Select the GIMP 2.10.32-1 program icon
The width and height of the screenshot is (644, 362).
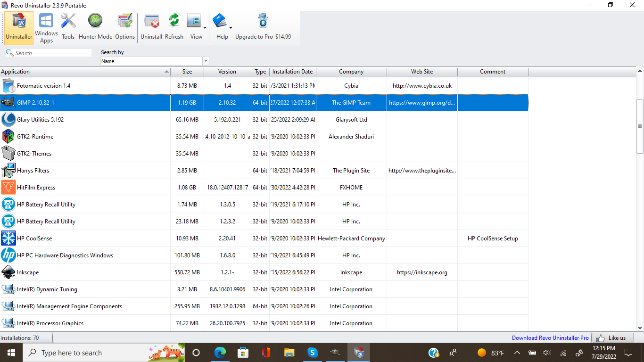click(8, 103)
